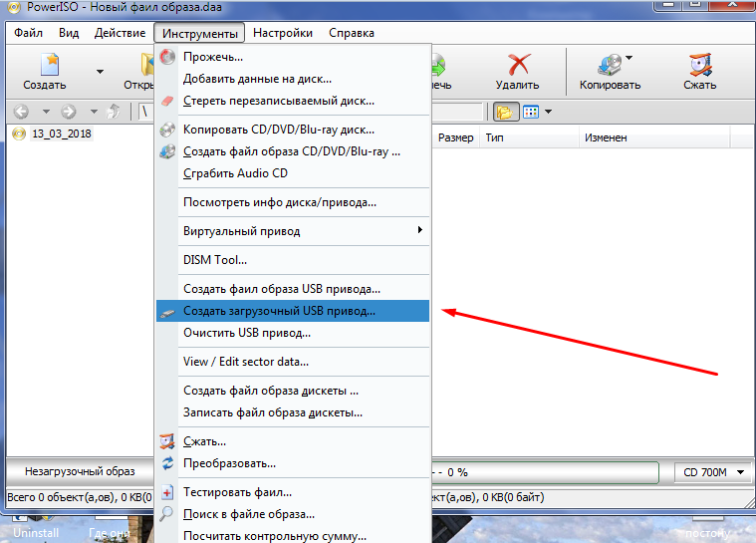Click the disc icon beside 13_03_2018
This screenshot has height=543, width=756.
tap(19, 134)
